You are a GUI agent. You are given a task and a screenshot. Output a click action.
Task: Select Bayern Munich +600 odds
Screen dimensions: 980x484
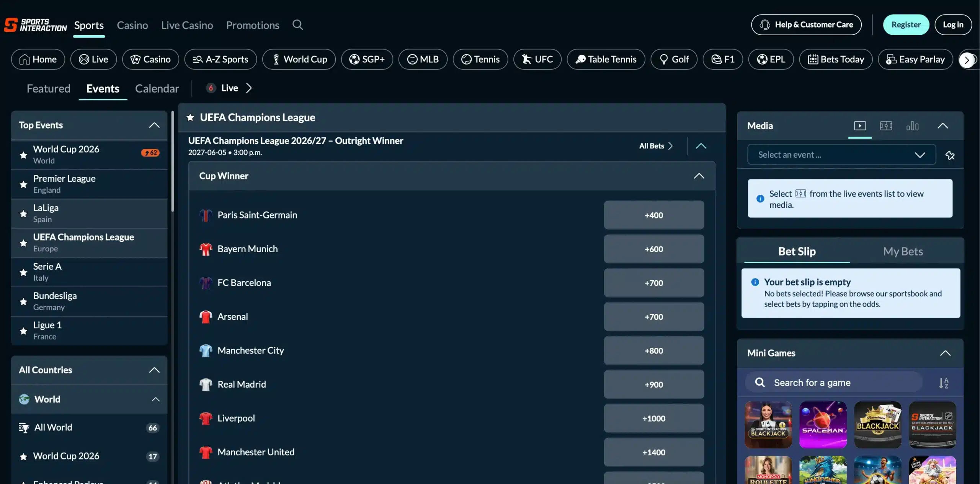tap(654, 249)
